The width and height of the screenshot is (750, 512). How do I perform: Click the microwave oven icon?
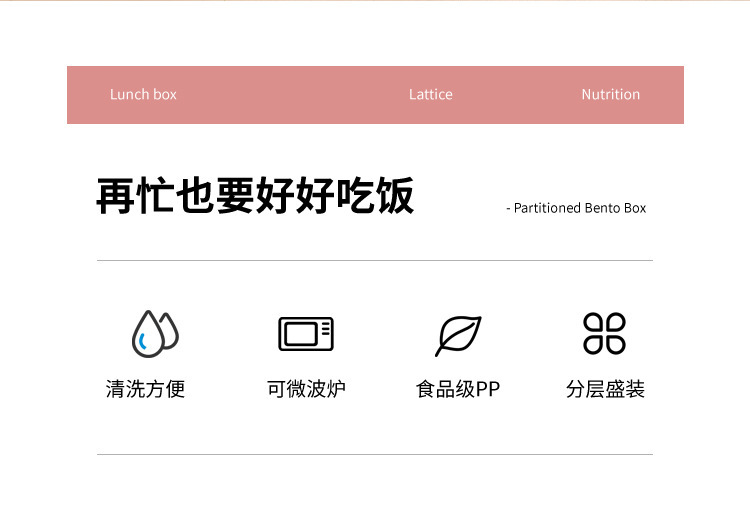(x=306, y=334)
